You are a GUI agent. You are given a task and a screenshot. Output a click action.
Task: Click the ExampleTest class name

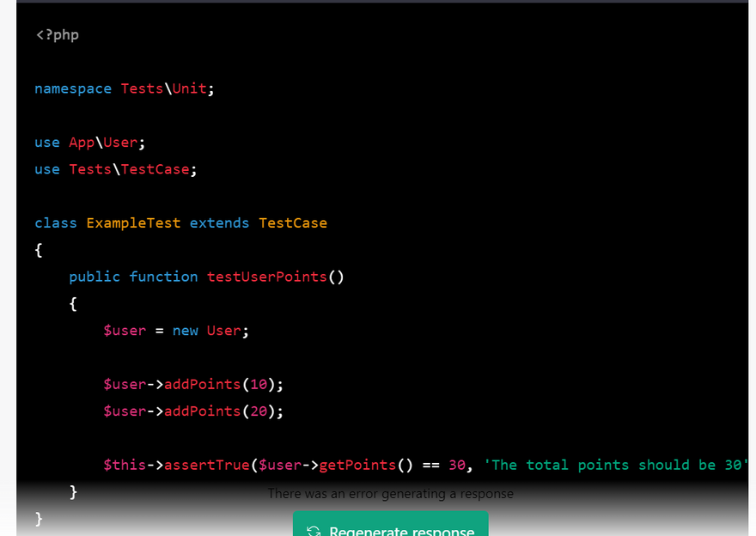tap(133, 223)
